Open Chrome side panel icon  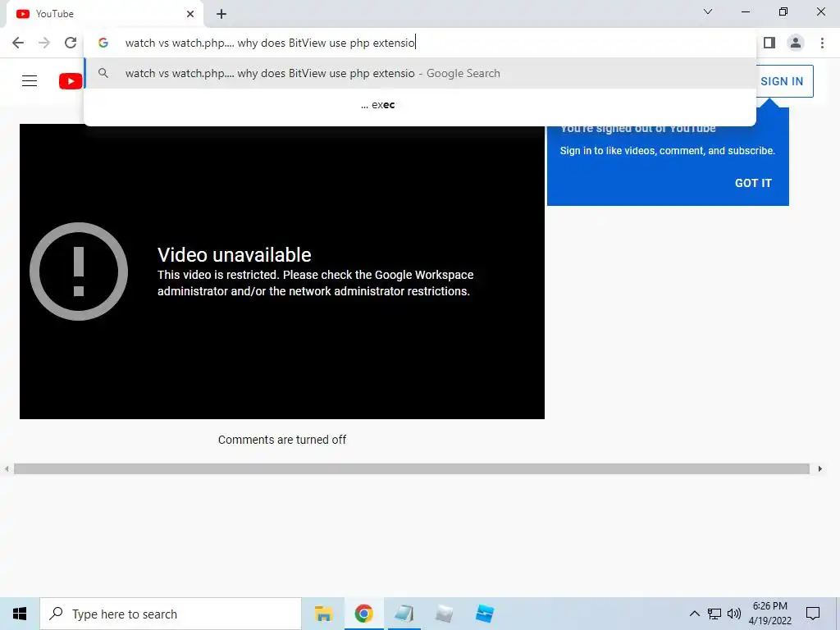[x=769, y=43]
